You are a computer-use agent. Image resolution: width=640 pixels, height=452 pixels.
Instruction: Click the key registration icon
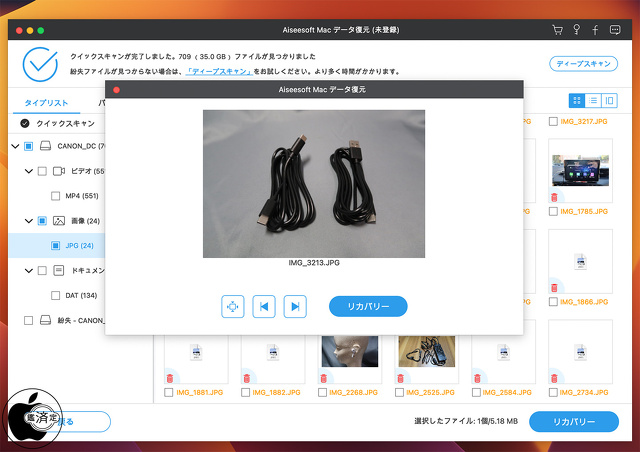576,29
